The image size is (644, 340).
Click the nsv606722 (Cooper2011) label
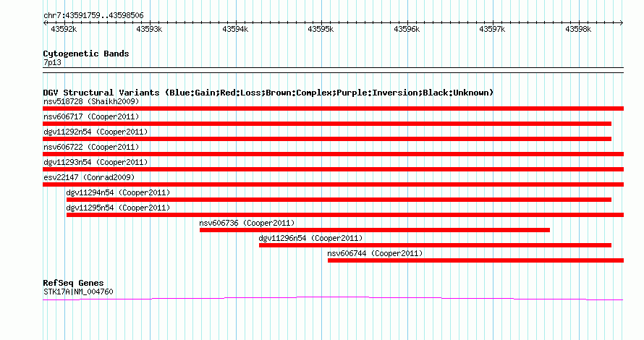[91, 147]
